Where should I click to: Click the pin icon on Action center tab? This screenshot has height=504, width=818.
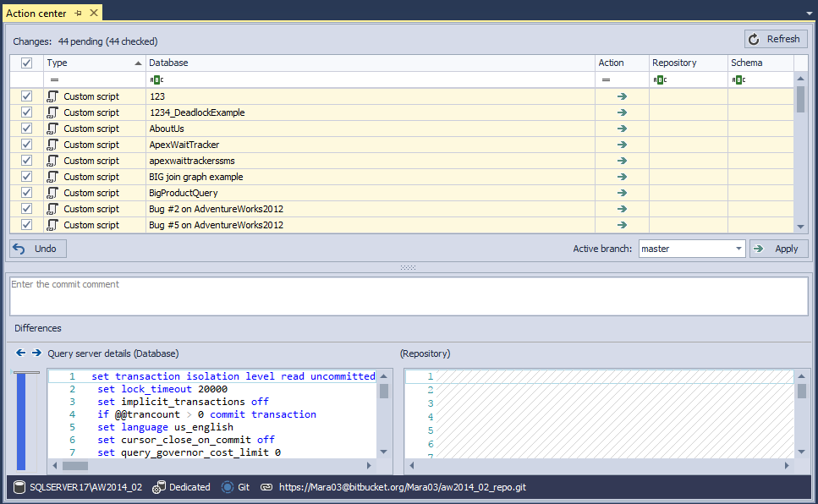click(x=78, y=14)
